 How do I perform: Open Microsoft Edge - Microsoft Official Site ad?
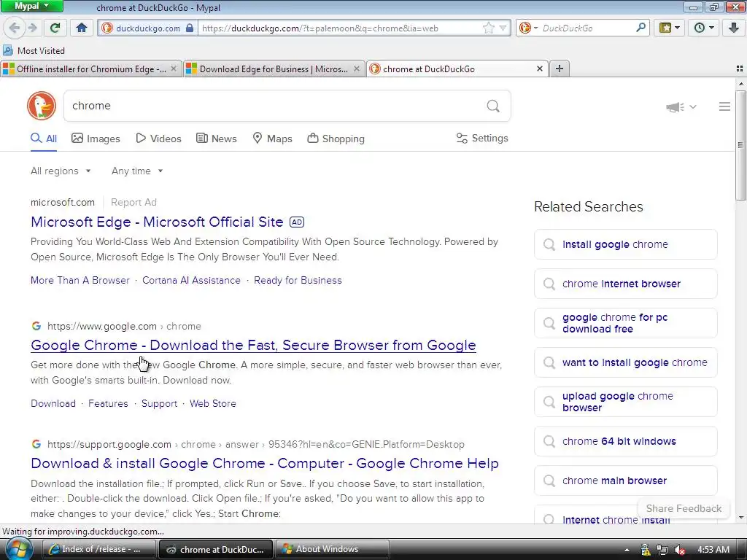click(x=157, y=222)
